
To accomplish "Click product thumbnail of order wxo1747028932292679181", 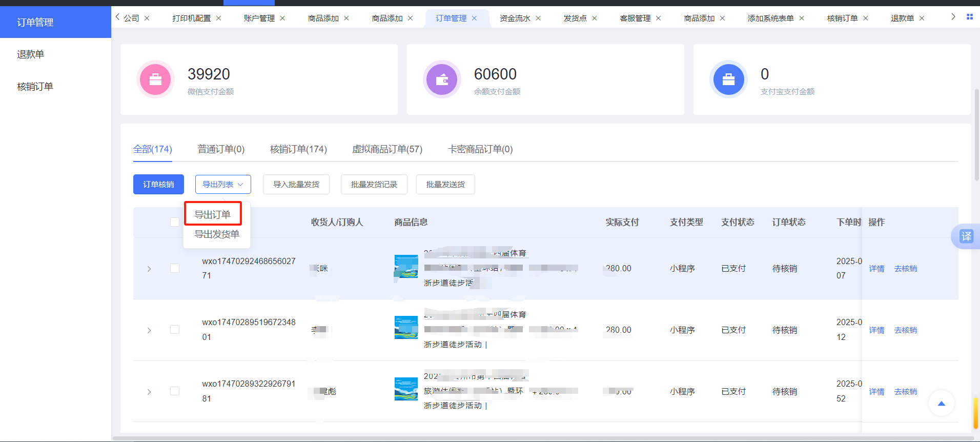I will point(406,389).
